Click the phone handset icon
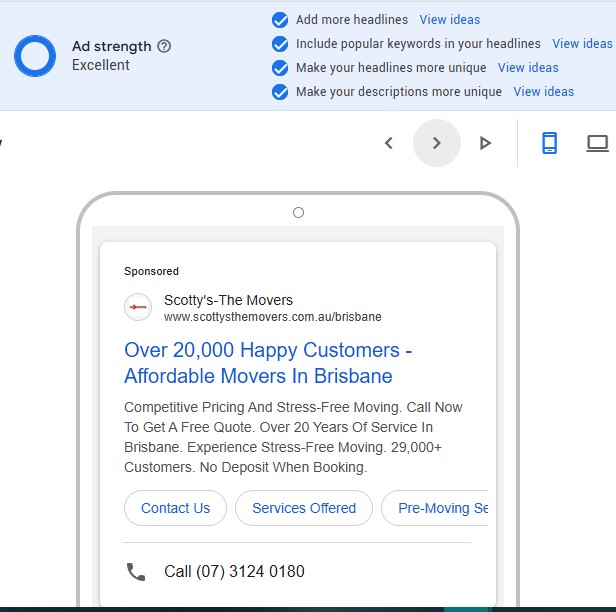The image size is (616, 612). click(136, 572)
